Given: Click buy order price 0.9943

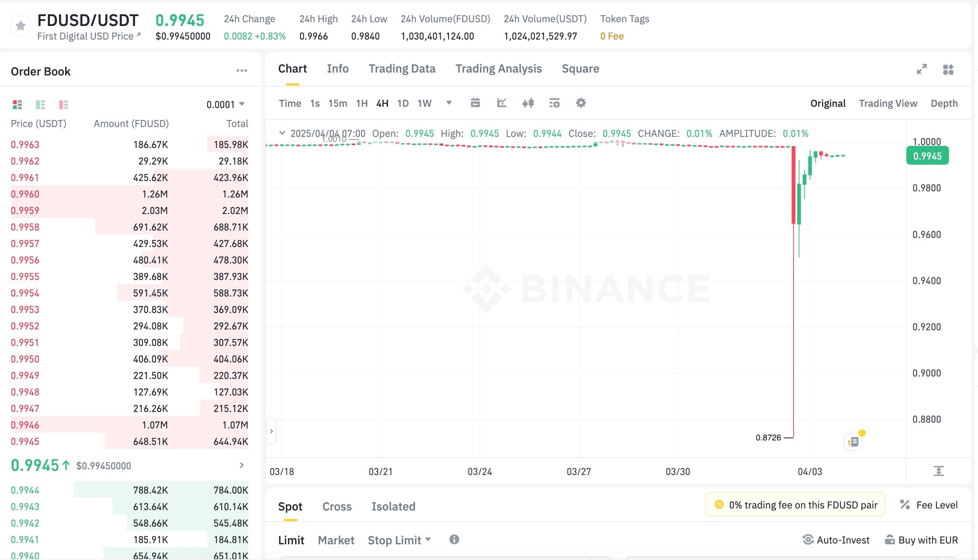Looking at the screenshot, I should tap(25, 507).
